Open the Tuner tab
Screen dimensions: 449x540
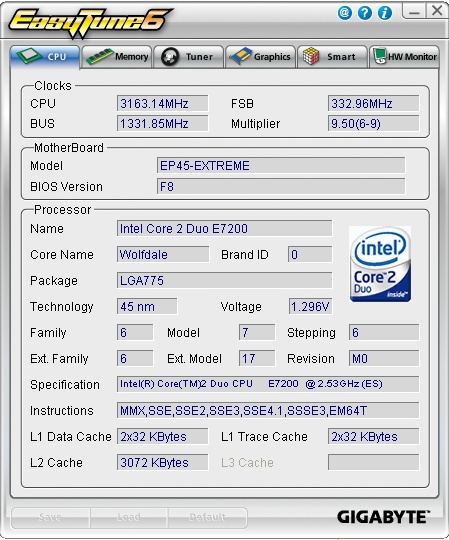pos(189,57)
